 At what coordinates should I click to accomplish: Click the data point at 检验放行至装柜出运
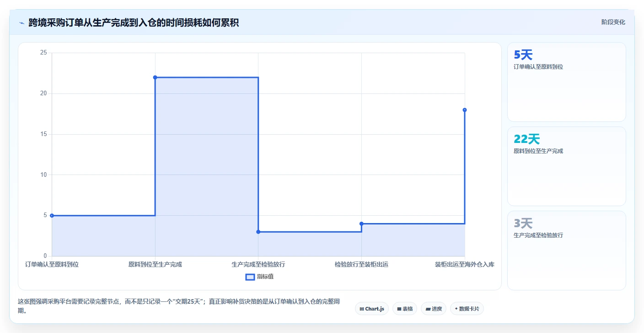tap(361, 224)
